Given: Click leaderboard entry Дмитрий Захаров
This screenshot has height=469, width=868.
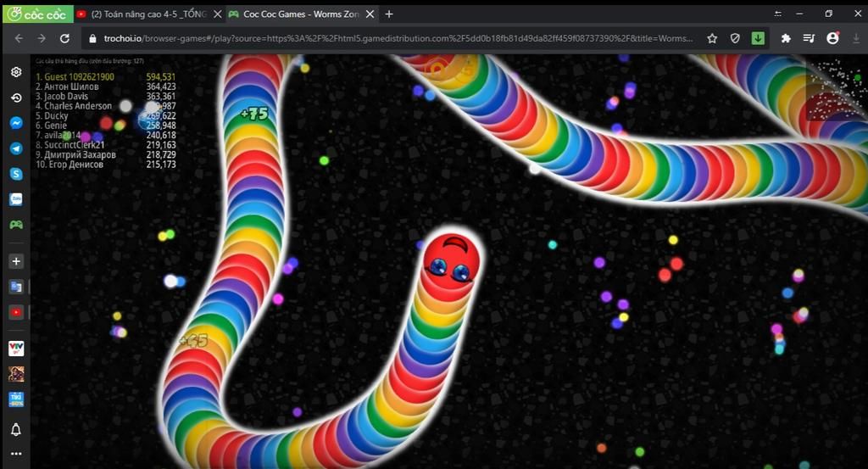Looking at the screenshot, I should [75, 154].
